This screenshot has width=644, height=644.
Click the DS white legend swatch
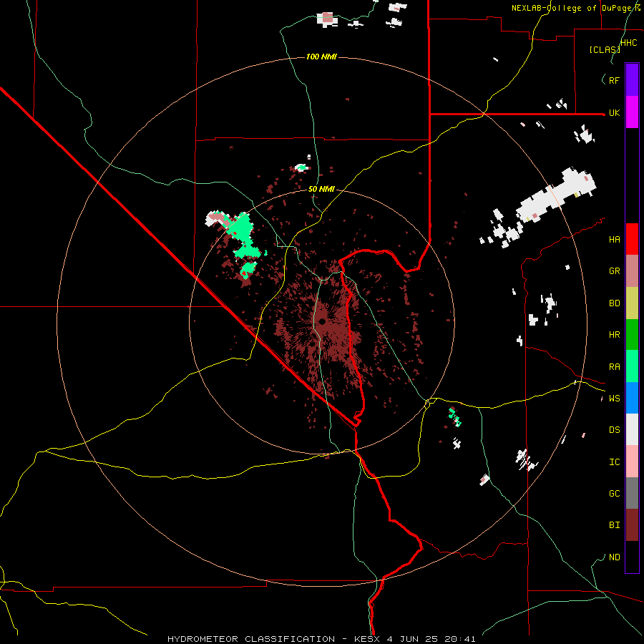pos(632,429)
